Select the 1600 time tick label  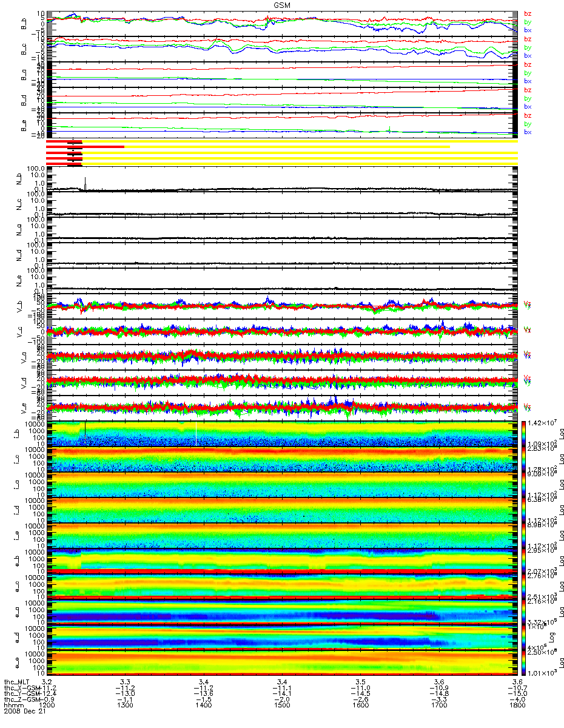(x=360, y=706)
